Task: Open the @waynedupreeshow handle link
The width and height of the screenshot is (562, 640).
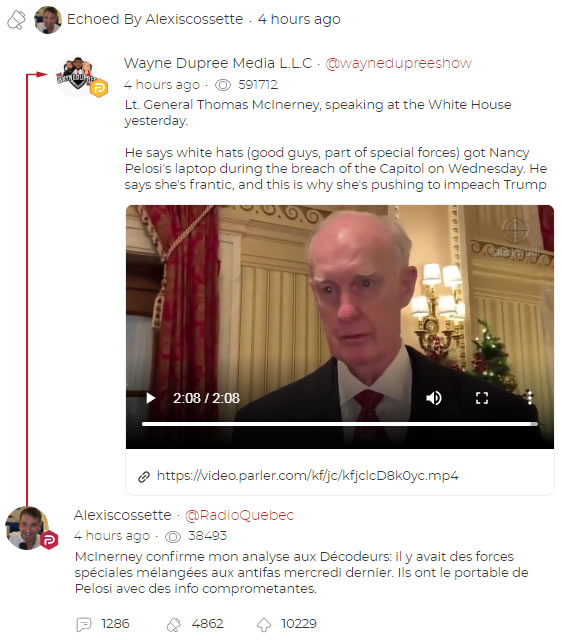Action: [x=398, y=63]
